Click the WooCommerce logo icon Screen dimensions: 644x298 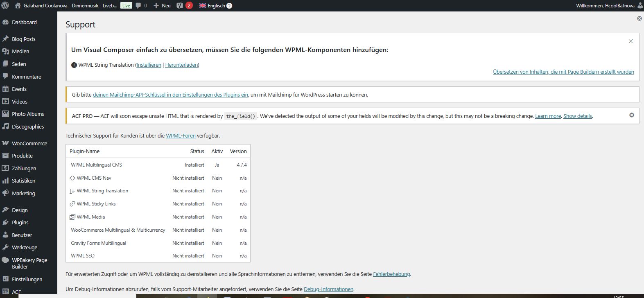click(5, 143)
